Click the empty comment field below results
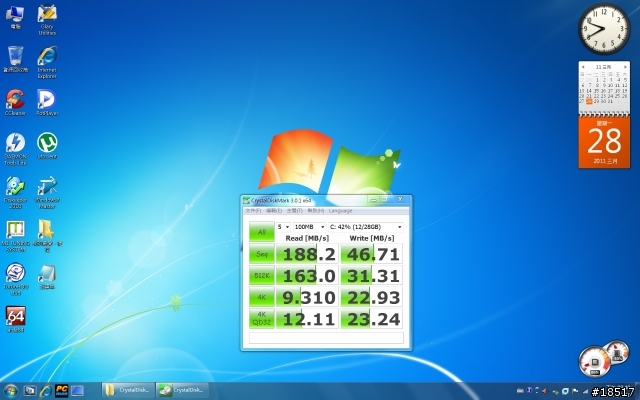This screenshot has height=400, width=640. point(326,338)
